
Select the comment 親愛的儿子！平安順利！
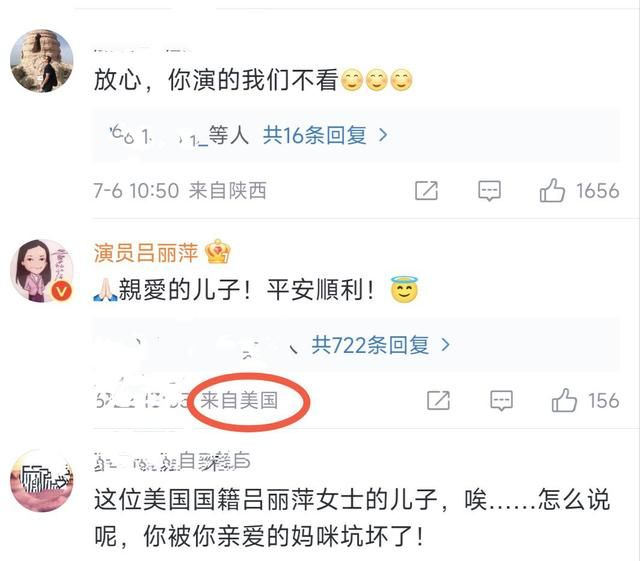[x=256, y=290]
